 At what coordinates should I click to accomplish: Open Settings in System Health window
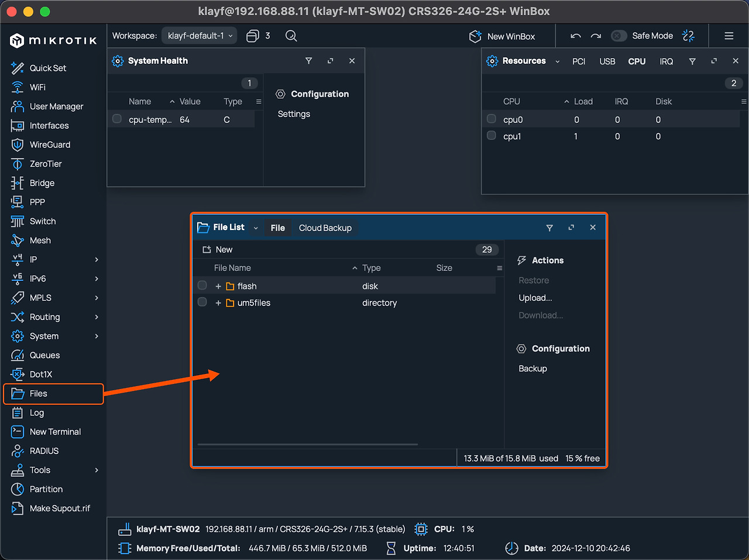click(x=294, y=114)
